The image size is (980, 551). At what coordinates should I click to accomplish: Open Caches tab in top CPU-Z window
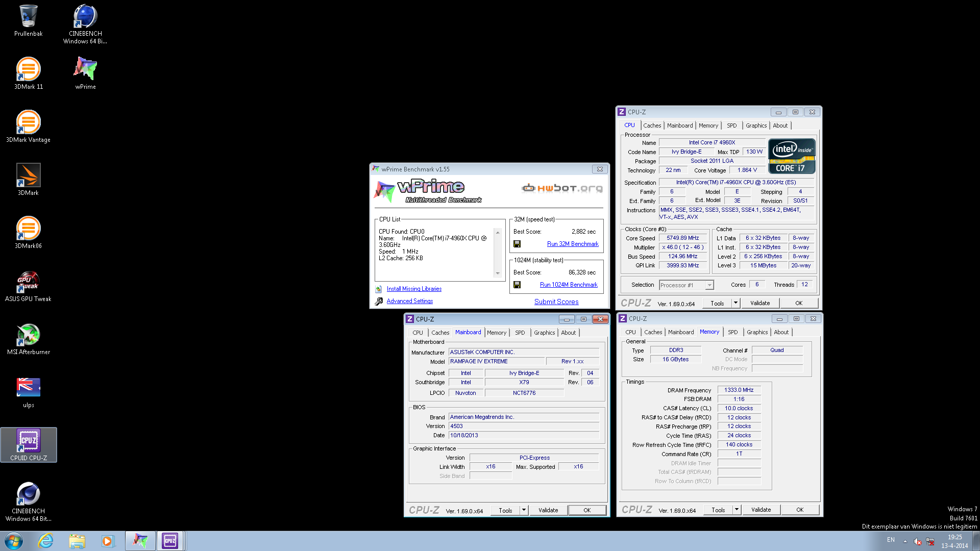[652, 126]
